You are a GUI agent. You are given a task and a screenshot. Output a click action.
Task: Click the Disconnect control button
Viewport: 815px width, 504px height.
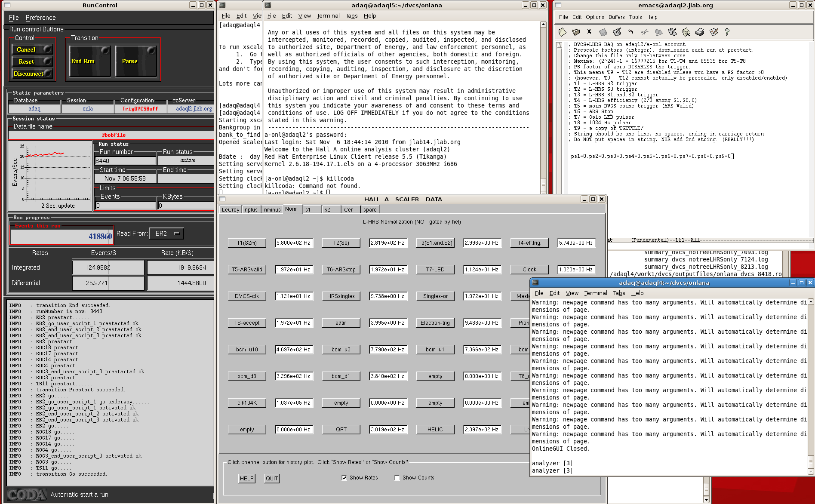pos(32,74)
